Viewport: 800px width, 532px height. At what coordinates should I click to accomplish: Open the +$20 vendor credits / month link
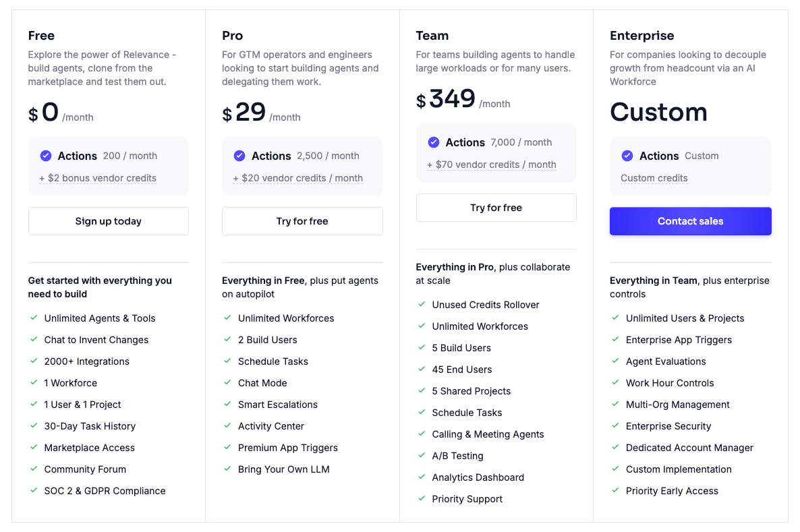pyautogui.click(x=297, y=179)
